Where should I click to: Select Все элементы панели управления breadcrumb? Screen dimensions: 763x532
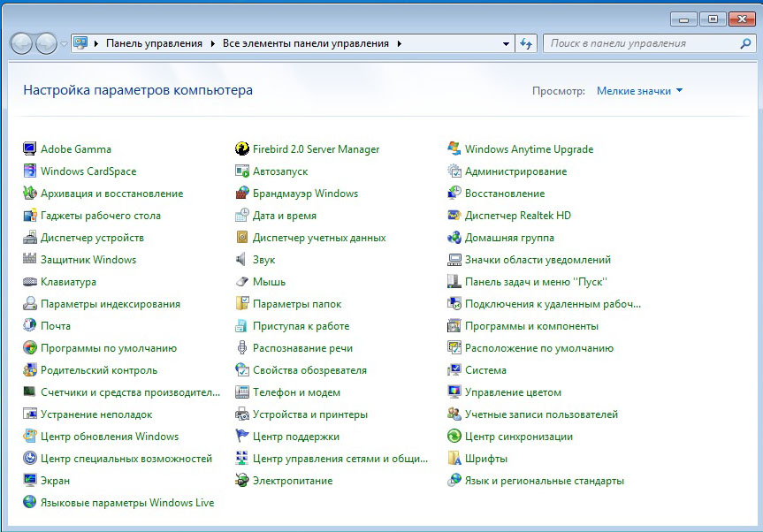[306, 43]
